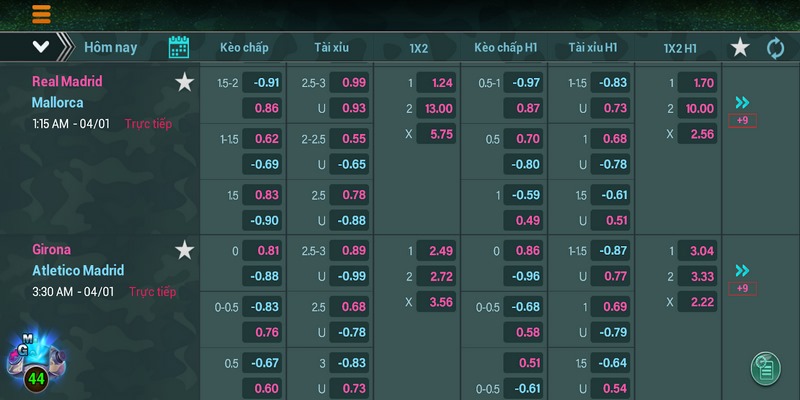The height and width of the screenshot is (400, 800).
Task: Open the MG game bonus icon
Action: tap(36, 362)
